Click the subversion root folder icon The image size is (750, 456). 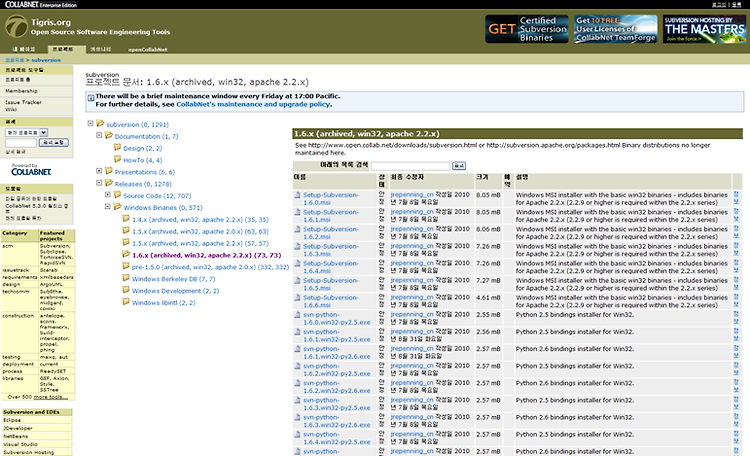[100, 123]
